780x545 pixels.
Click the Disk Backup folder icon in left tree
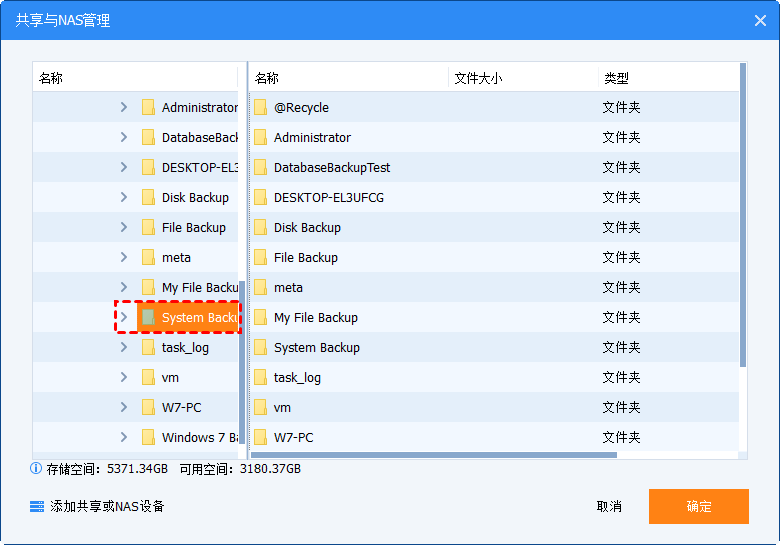click(x=148, y=198)
